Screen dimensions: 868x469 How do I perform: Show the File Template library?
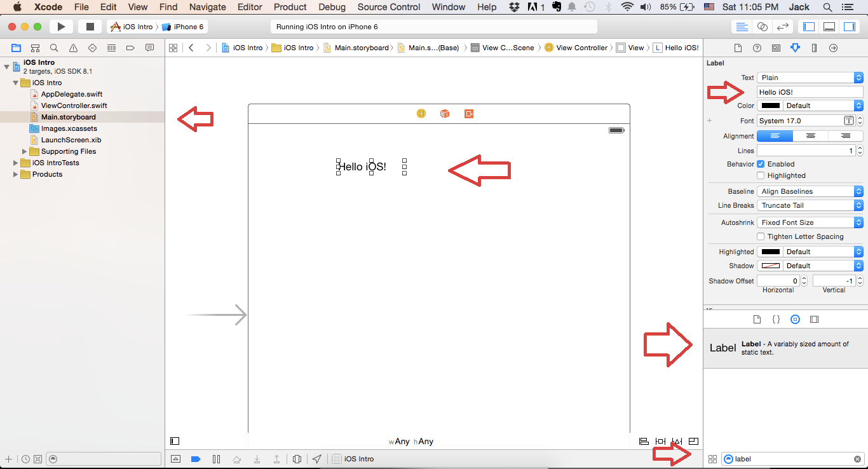pyautogui.click(x=757, y=319)
